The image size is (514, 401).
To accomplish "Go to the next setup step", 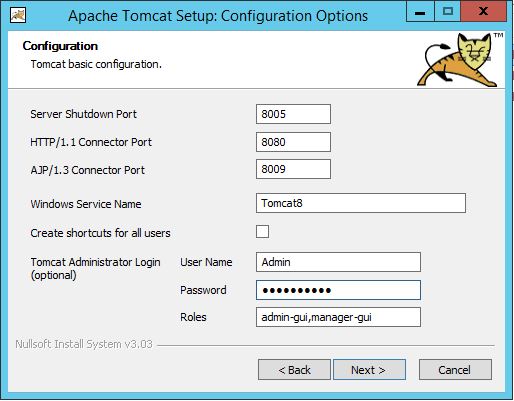I will click(x=369, y=370).
